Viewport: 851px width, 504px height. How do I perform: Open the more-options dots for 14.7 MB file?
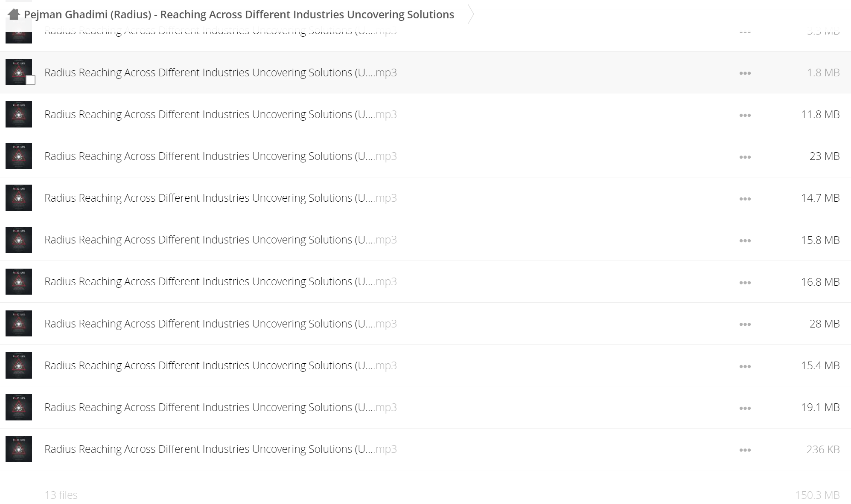(745, 199)
